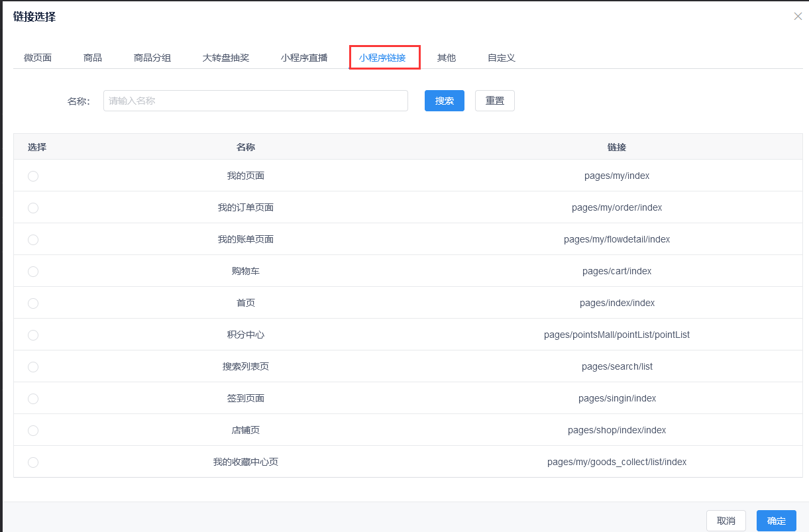Choose the 首页 radio button
Screen dimensions: 809x532
pyautogui.click(x=33, y=303)
